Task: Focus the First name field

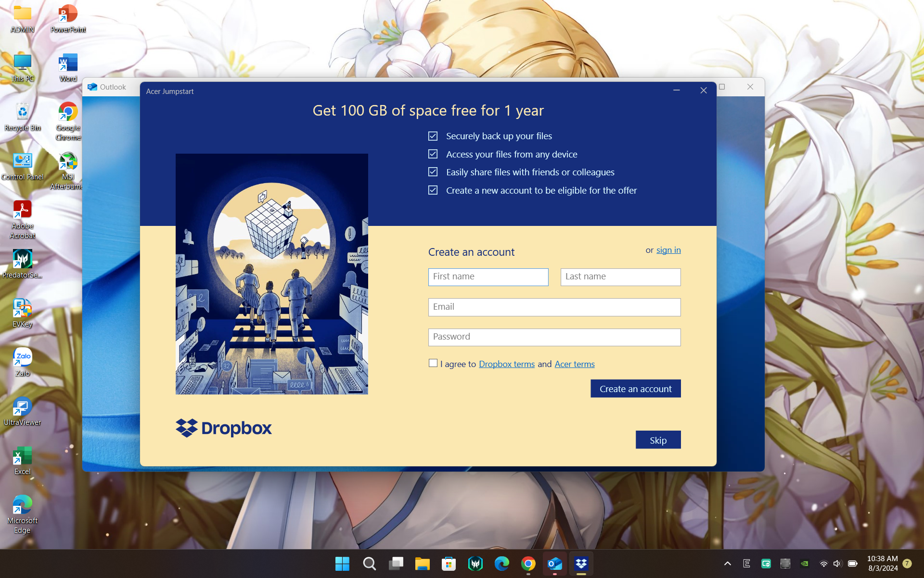Action: (x=488, y=277)
